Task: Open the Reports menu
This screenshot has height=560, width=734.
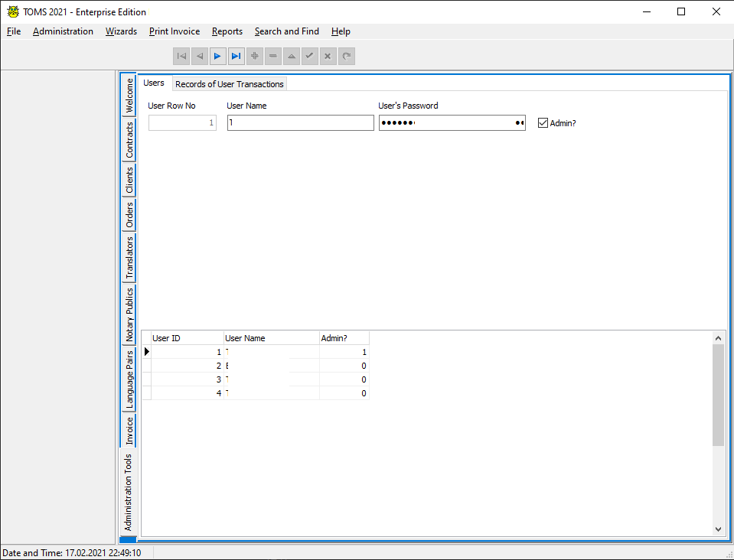Action: [x=227, y=31]
